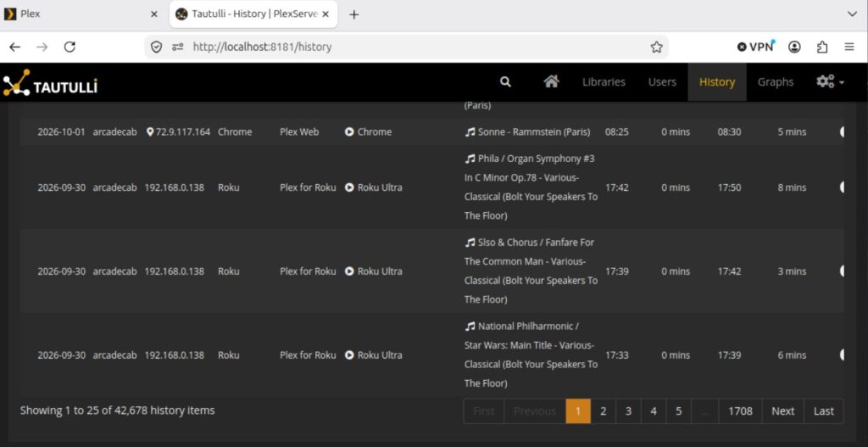Viewport: 868px width, 447px height.
Task: Click the 08:25 started time
Action: [x=617, y=131]
